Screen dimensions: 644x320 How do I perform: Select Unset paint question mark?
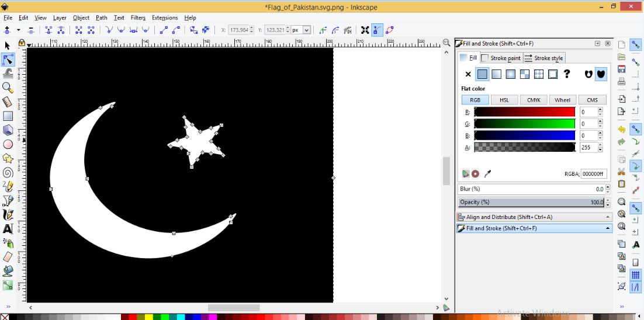567,74
